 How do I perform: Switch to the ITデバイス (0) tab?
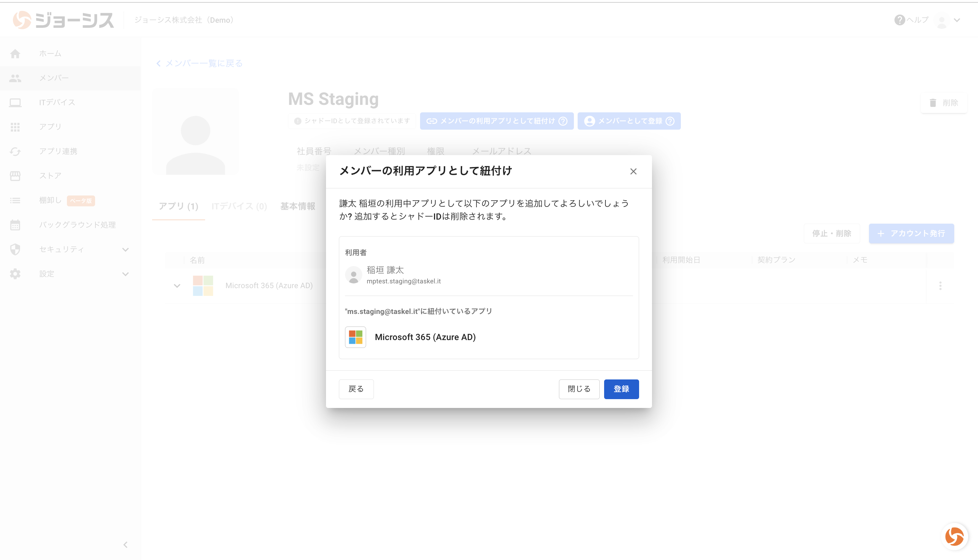239,207
